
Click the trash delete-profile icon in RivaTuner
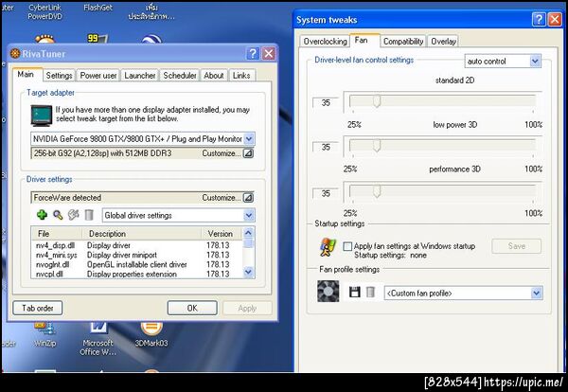tap(89, 215)
